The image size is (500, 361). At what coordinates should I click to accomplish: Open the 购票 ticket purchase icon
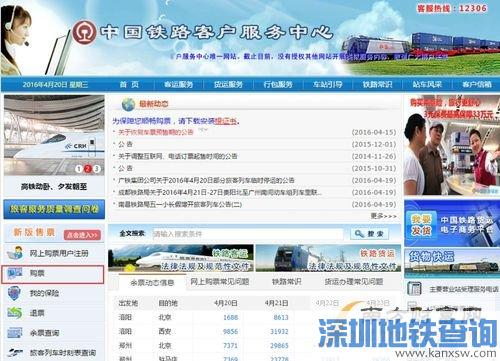[15, 273]
